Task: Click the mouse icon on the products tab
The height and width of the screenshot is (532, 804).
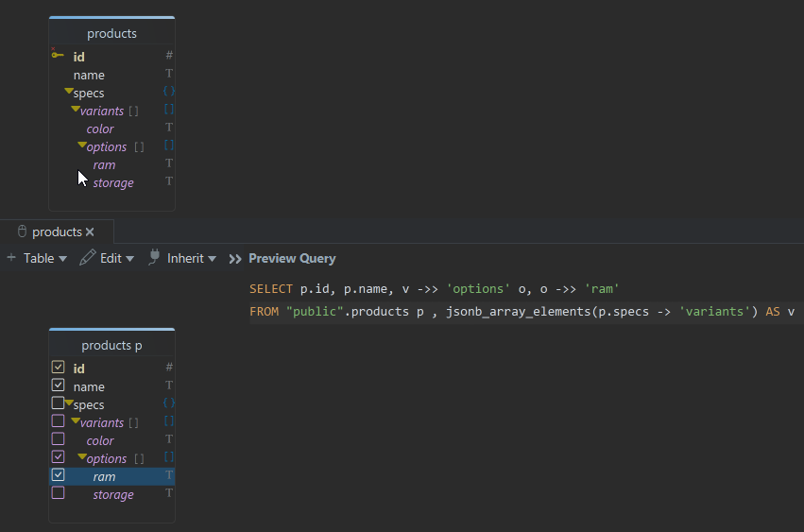Action: [22, 232]
